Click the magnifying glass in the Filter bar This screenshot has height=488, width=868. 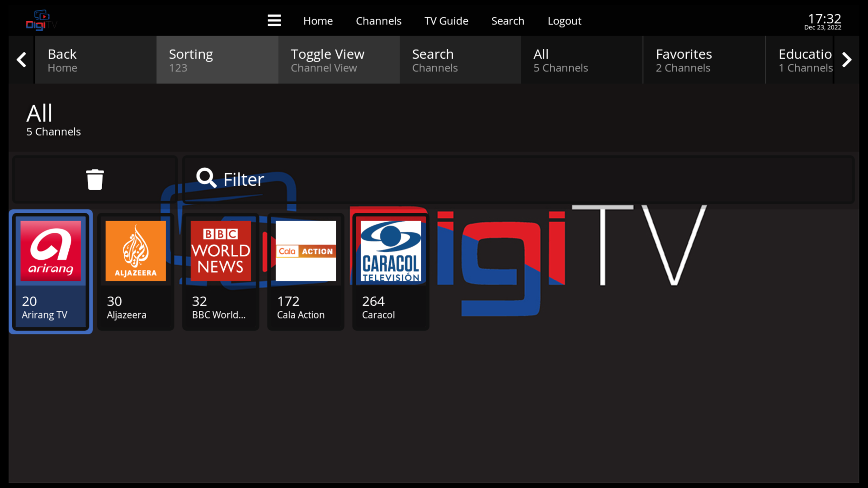point(206,178)
